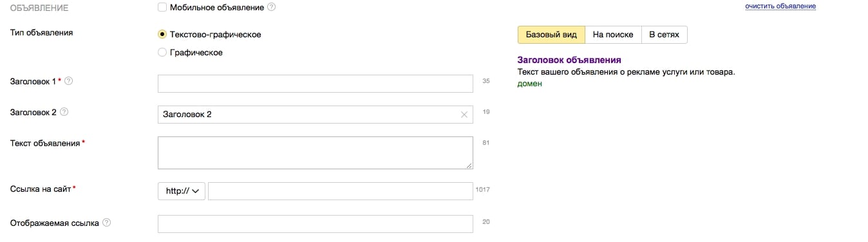Image resolution: width=868 pixels, height=242 pixels.
Task: Focus the Текст объявления text area
Action: [316, 153]
